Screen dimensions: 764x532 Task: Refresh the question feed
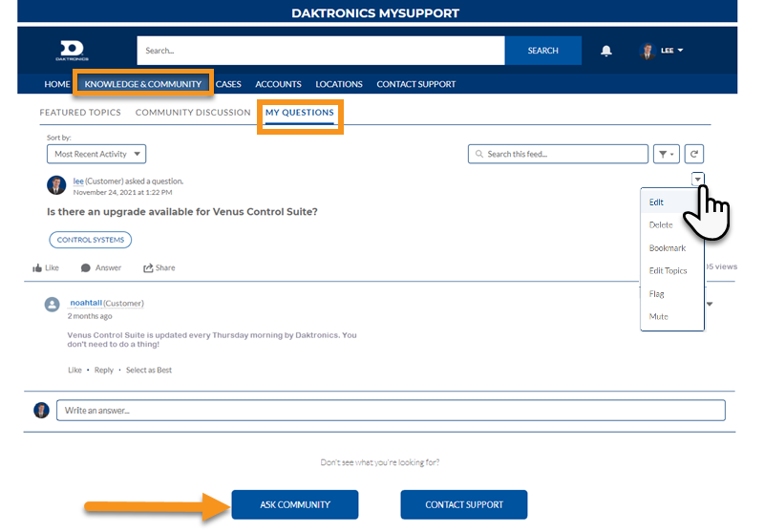pyautogui.click(x=694, y=154)
